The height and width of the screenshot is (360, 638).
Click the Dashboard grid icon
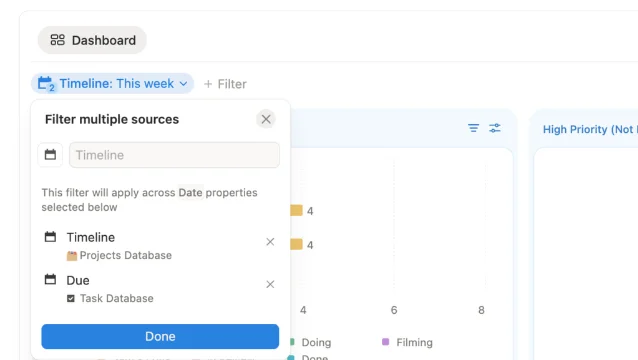point(57,40)
